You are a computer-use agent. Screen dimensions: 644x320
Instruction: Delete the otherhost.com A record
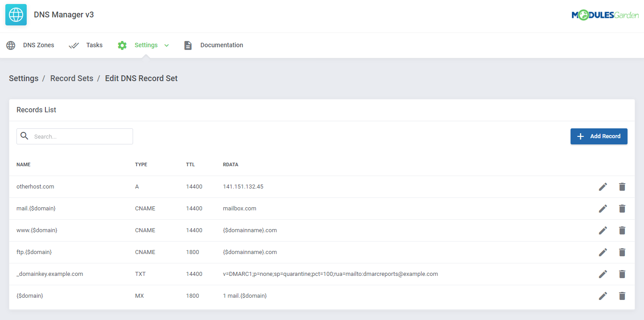[622, 187]
